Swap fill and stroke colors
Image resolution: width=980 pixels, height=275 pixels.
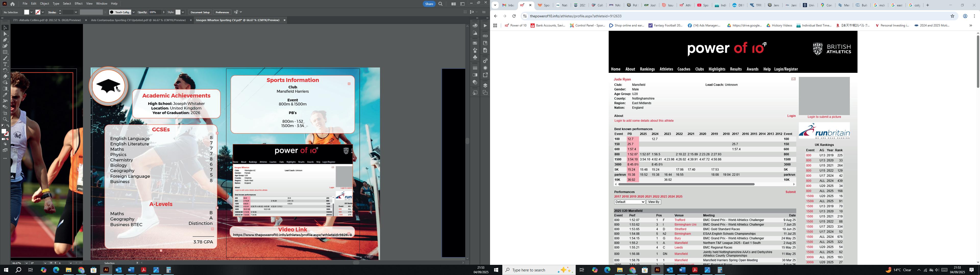(8, 126)
